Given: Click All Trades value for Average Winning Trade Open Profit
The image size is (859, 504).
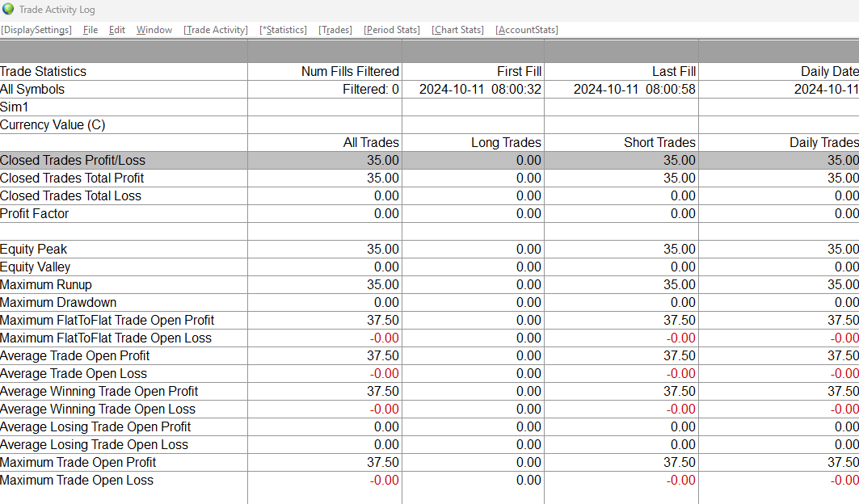Looking at the screenshot, I should coord(383,392).
